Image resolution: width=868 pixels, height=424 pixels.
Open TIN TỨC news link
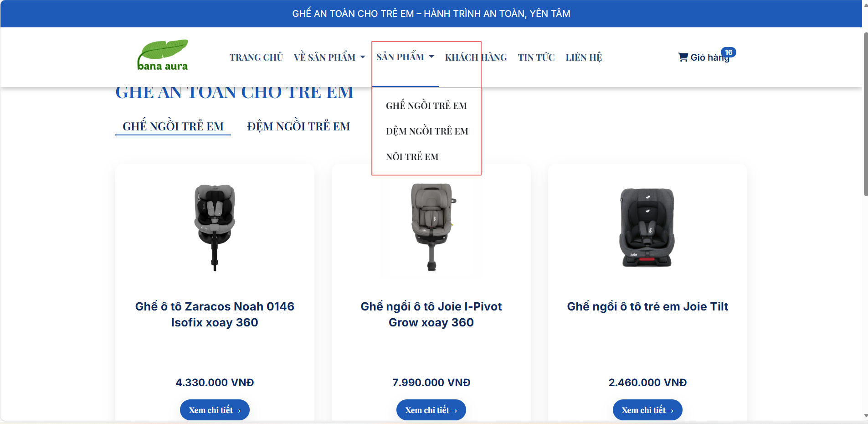pos(536,57)
